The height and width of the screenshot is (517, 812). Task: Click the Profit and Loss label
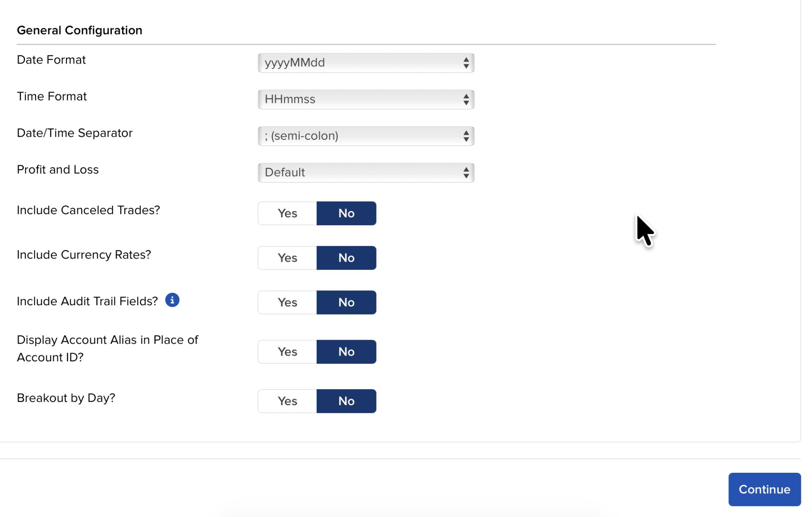(58, 170)
